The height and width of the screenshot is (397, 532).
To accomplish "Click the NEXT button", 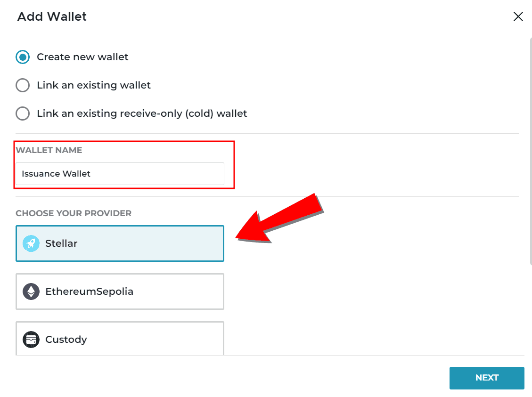I will coord(487,378).
